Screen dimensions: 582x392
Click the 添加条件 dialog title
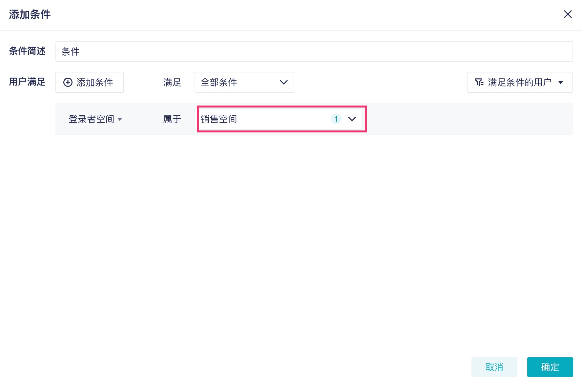tap(30, 14)
